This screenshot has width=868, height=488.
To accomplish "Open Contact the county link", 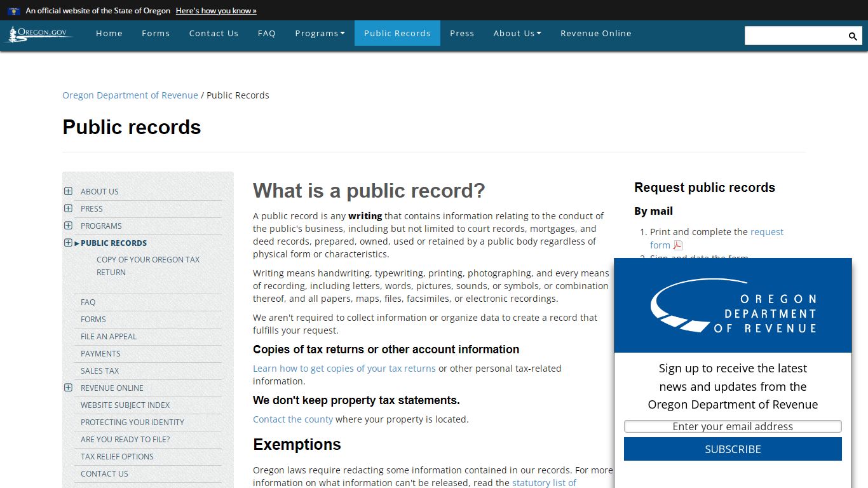I will pos(293,419).
